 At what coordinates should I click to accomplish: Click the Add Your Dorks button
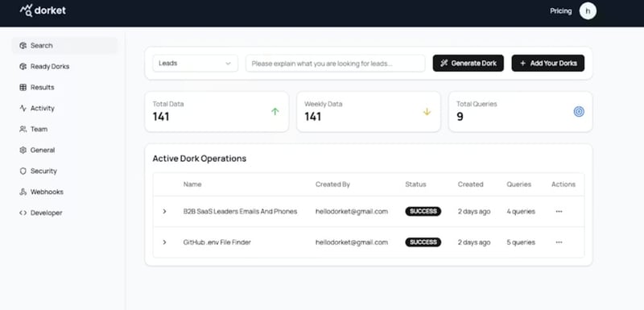pyautogui.click(x=548, y=64)
